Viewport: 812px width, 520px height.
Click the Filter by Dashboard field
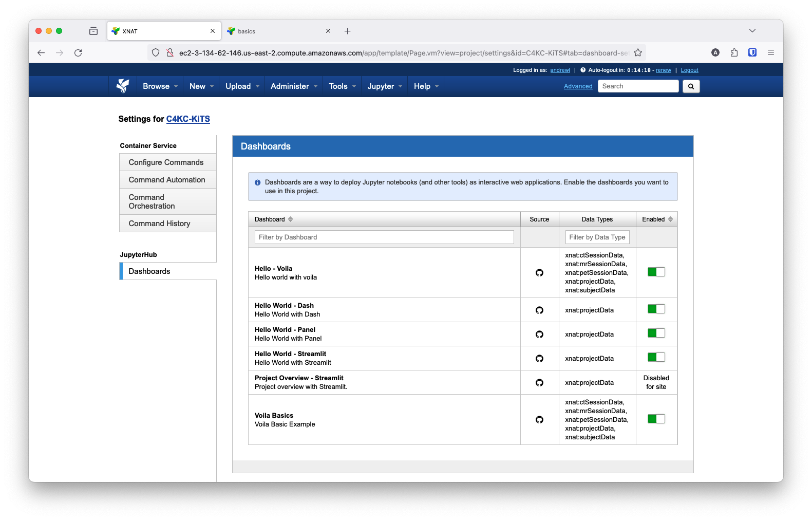click(x=384, y=237)
